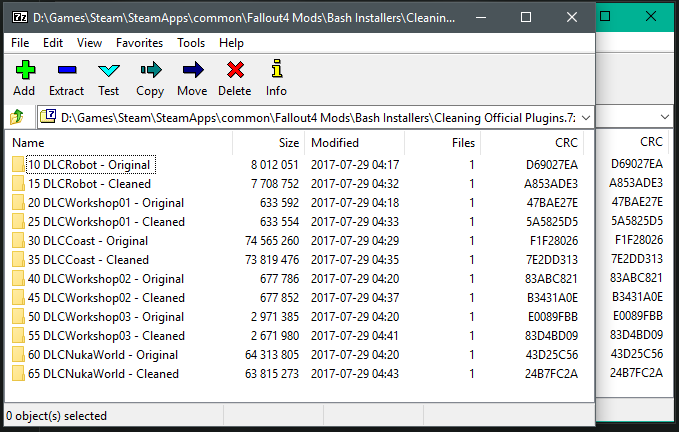Select 25 DLCWorkshop01 - Cleaned folder
The width and height of the screenshot is (679, 432).
point(106,222)
